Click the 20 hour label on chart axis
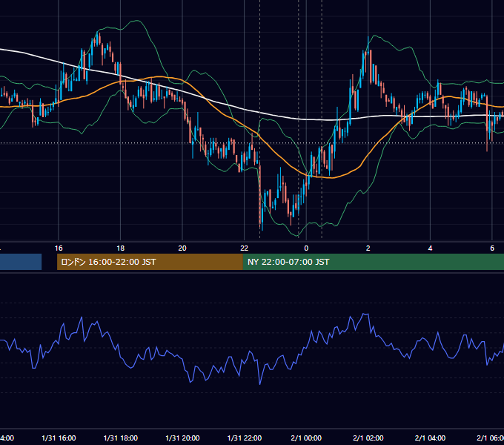504x445 pixels. pyautogui.click(x=182, y=248)
